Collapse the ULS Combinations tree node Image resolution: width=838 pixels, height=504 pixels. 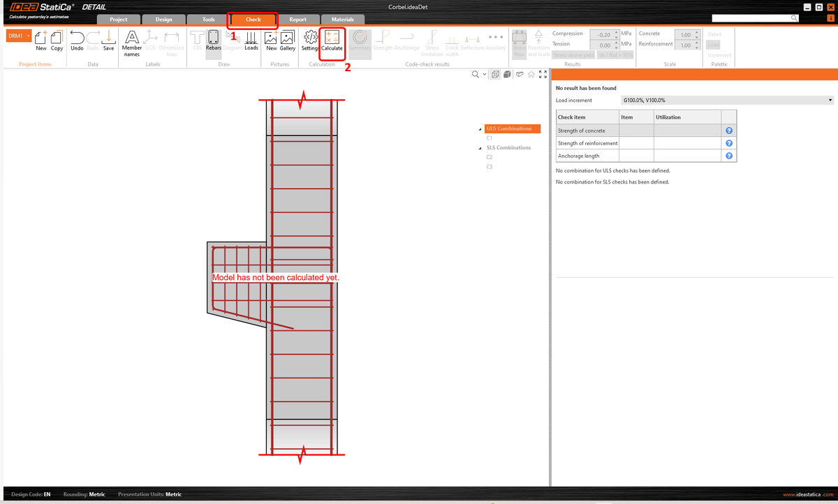(479, 128)
